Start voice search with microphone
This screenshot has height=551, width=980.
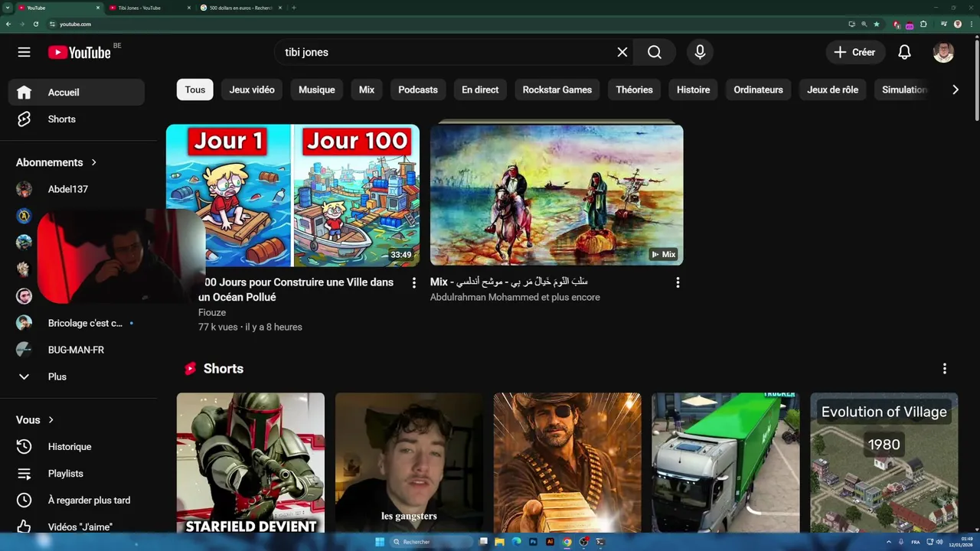(700, 52)
